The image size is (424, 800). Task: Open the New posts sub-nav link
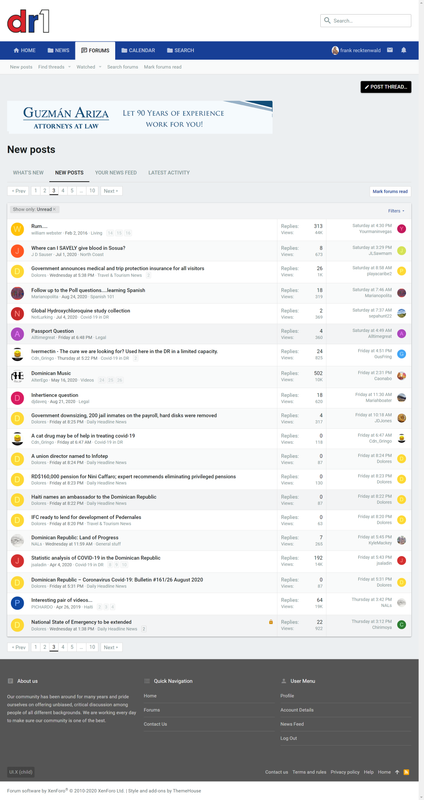(21, 67)
